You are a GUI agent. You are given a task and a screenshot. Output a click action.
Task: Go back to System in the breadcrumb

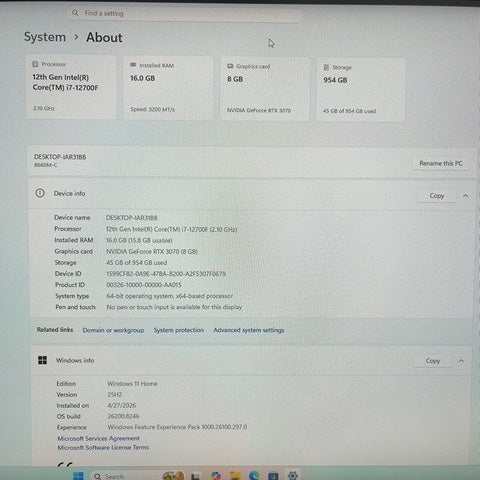[45, 37]
